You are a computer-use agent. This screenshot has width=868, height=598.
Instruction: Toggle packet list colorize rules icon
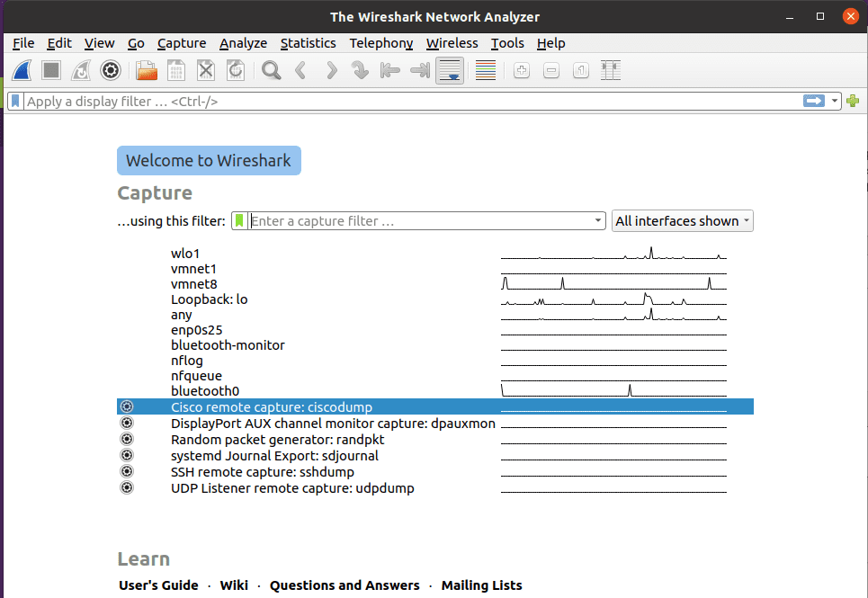[486, 71]
